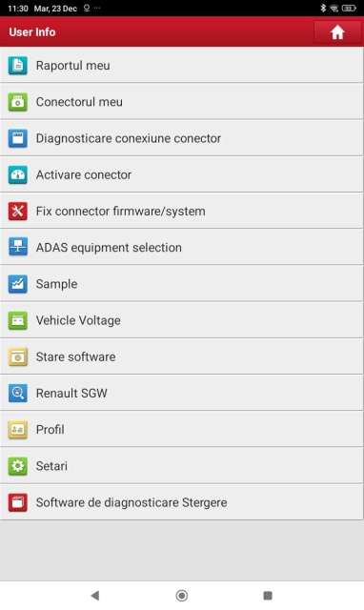Select Software de diagnosticare Stergere

[182, 502]
